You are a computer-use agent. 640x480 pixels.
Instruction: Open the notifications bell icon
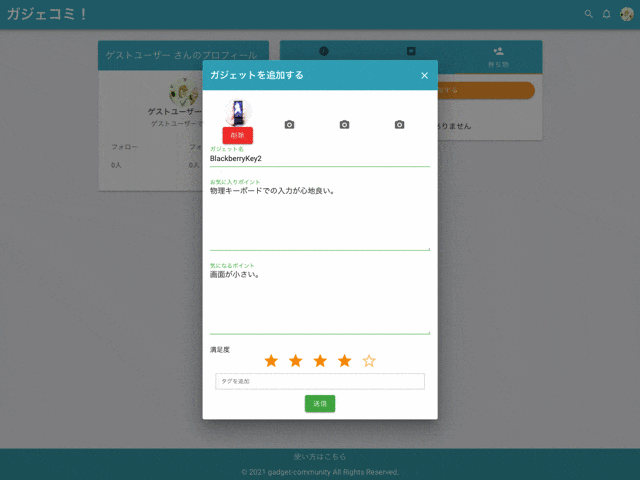coord(607,14)
